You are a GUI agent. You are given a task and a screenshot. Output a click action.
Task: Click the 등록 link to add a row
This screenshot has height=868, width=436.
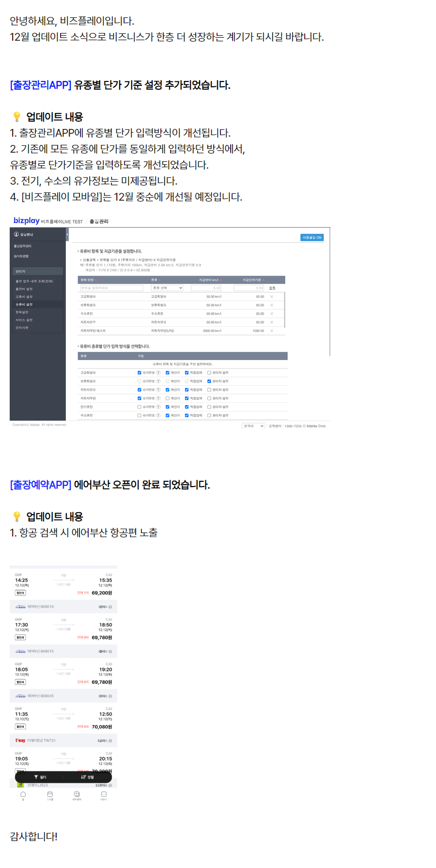(x=272, y=288)
